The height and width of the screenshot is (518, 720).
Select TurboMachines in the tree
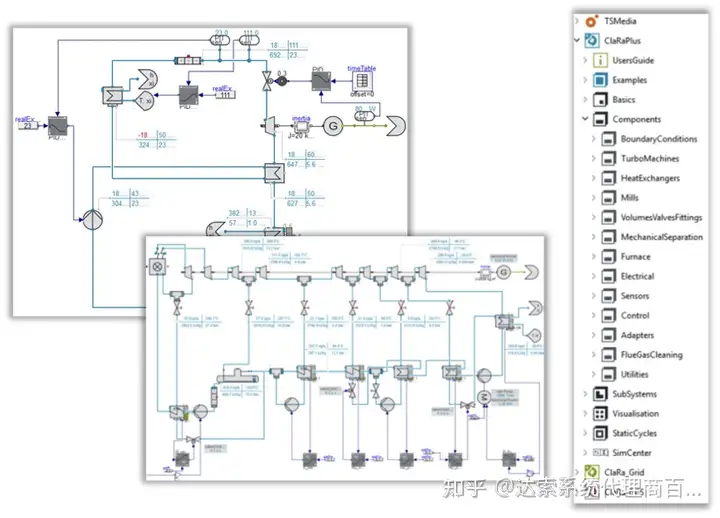click(649, 158)
